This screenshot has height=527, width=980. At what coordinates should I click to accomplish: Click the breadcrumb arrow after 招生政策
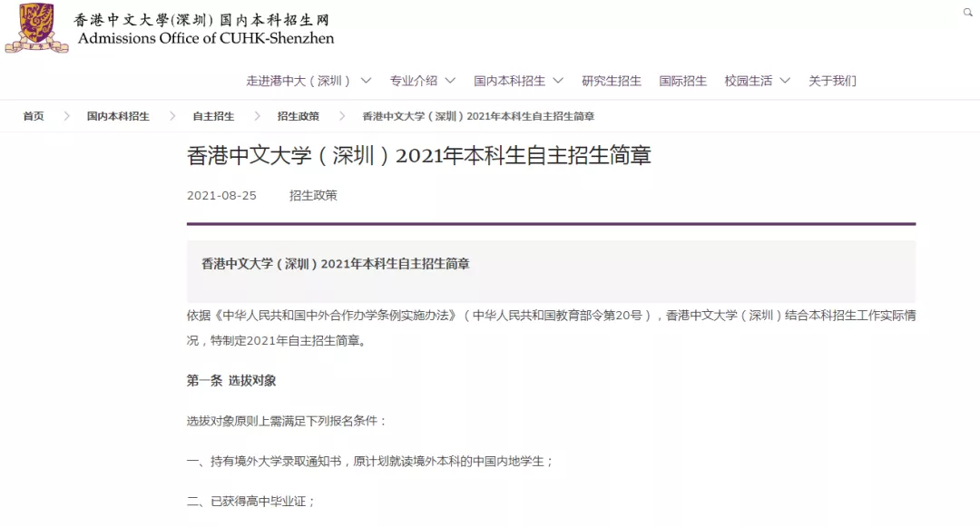[x=341, y=116]
